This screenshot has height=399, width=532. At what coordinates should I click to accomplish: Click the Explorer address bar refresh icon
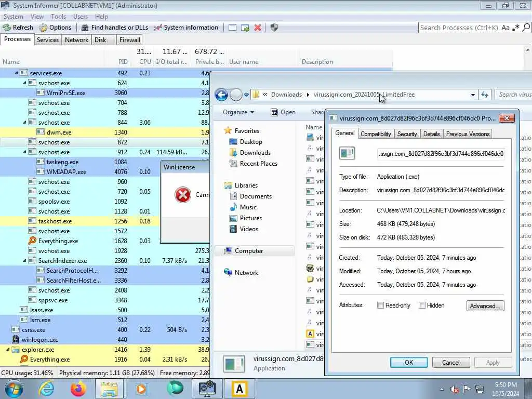coord(485,95)
